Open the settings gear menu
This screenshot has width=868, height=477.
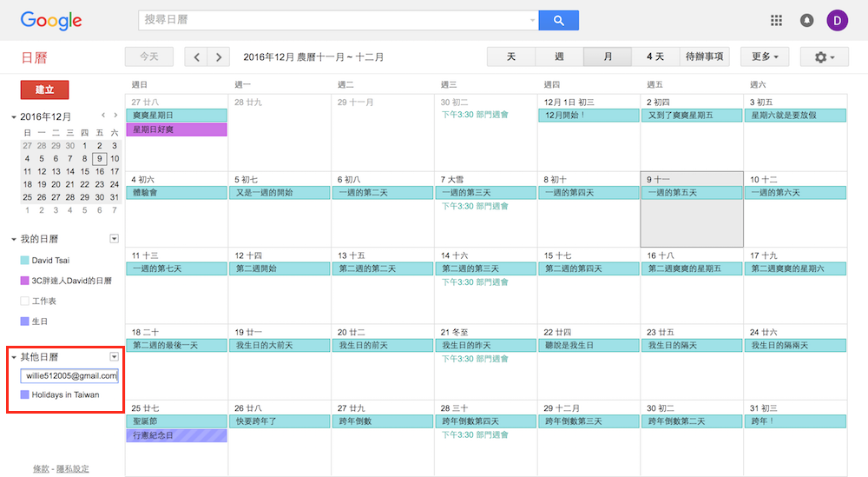point(824,57)
